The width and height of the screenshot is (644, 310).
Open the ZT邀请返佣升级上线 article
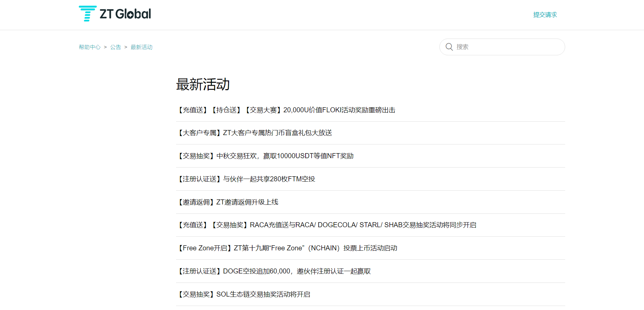click(227, 202)
